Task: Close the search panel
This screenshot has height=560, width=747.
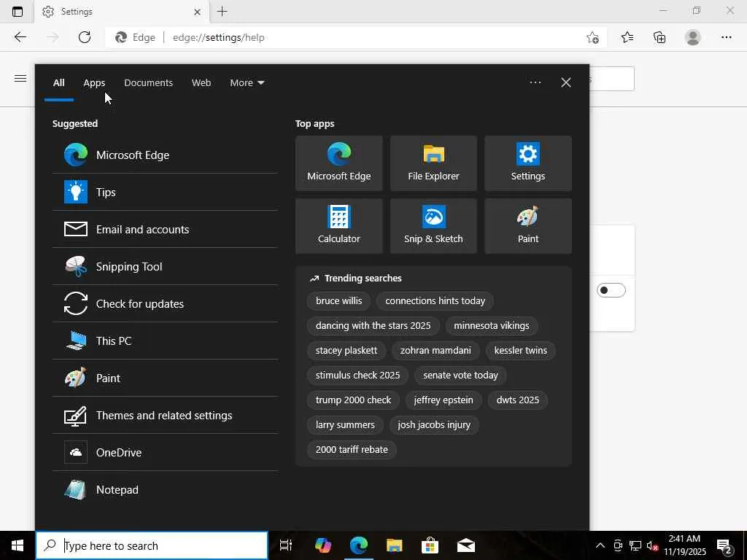Action: click(566, 82)
